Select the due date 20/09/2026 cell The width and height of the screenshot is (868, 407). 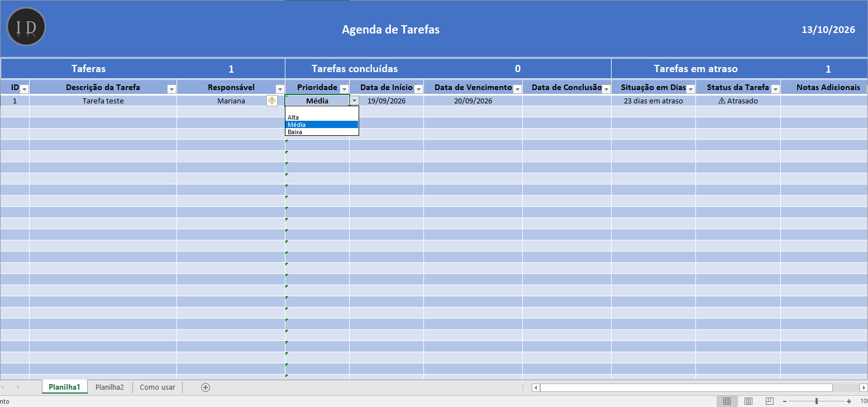point(473,101)
